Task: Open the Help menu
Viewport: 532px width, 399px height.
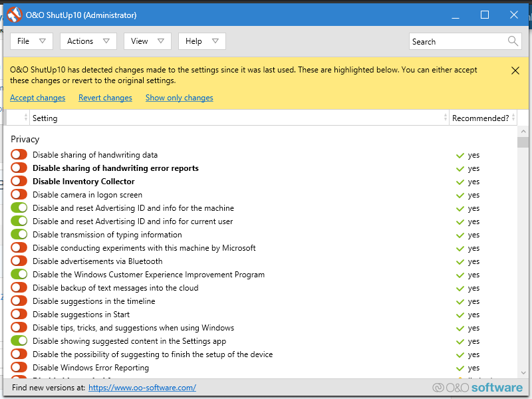Action: click(201, 41)
